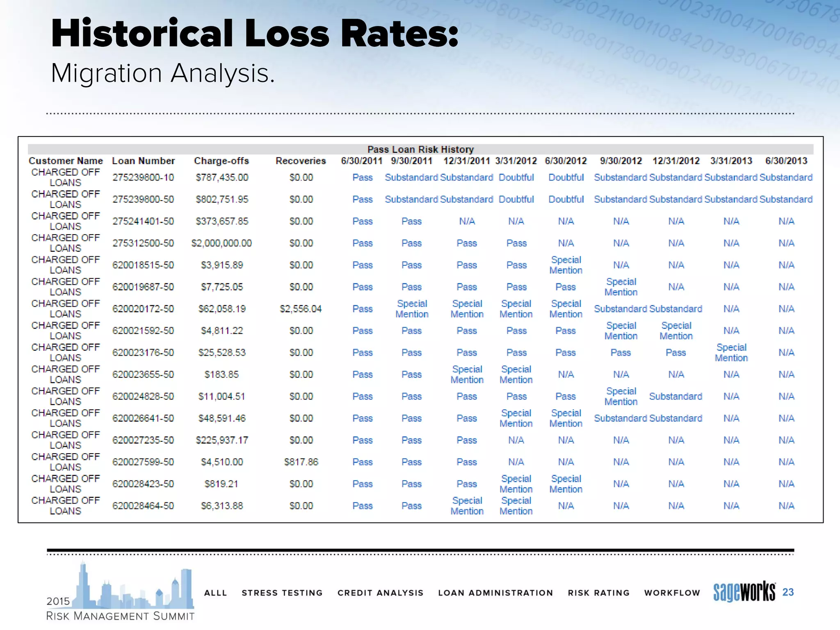The height and width of the screenshot is (630, 840).
Task: Click the Loan Number column header
Action: pyautogui.click(x=143, y=161)
